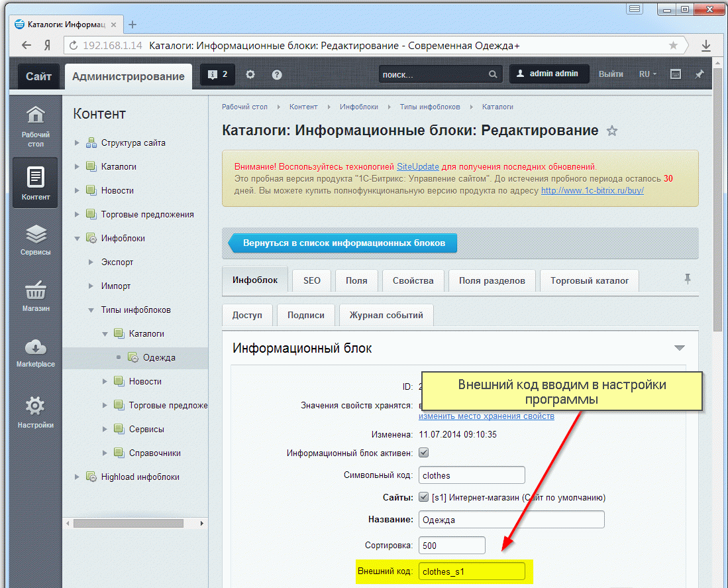
Task: Collapse Типы инфоблоков node
Action: tap(91, 310)
